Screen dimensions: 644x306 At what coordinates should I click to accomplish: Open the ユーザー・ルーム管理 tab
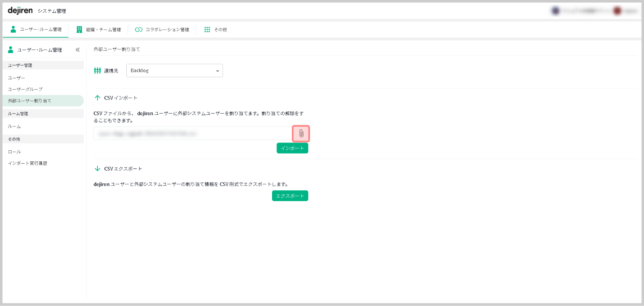(x=36, y=29)
